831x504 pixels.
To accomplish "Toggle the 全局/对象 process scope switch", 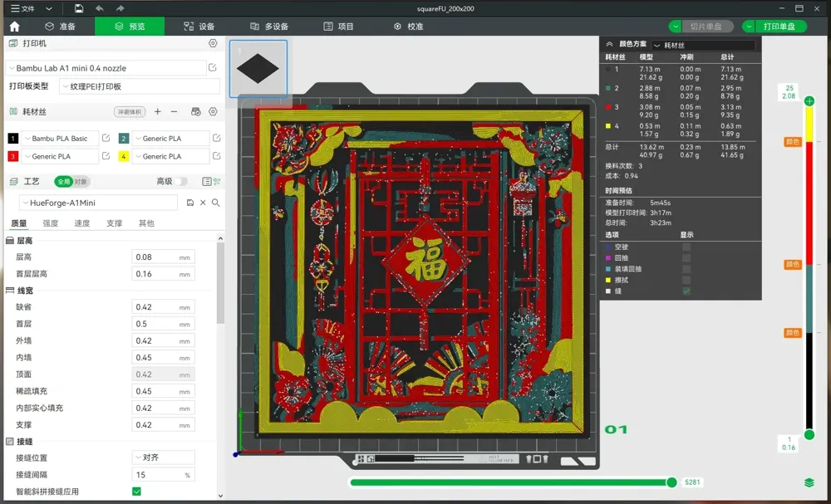I will tap(72, 182).
